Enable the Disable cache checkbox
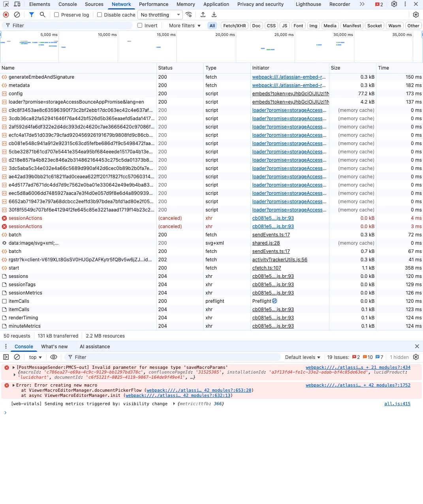The image size is (423, 504). pyautogui.click(x=100, y=15)
